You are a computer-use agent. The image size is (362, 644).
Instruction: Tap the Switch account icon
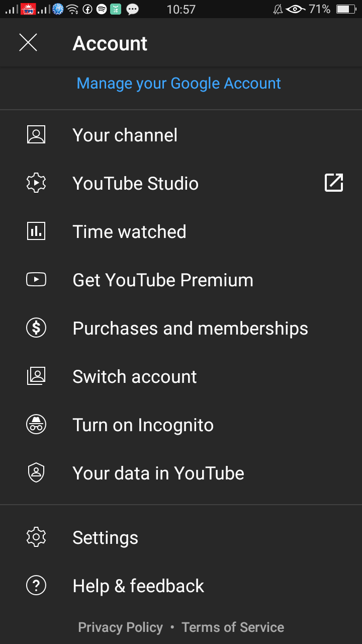click(36, 376)
